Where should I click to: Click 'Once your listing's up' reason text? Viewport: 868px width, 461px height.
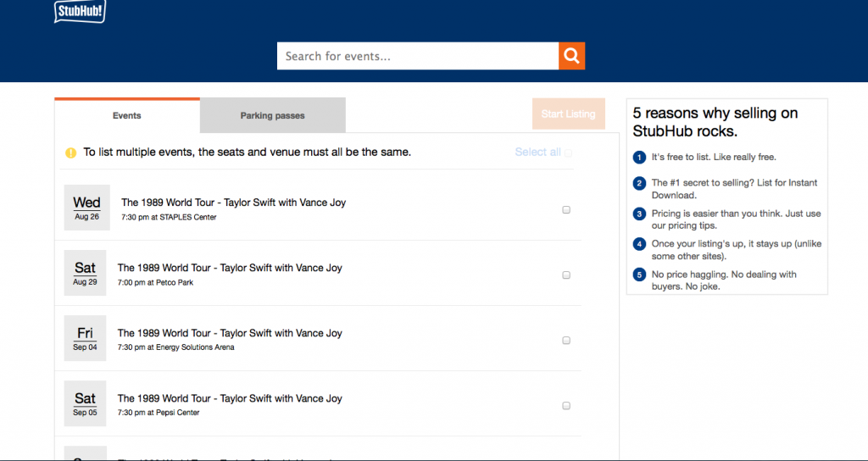tap(737, 250)
